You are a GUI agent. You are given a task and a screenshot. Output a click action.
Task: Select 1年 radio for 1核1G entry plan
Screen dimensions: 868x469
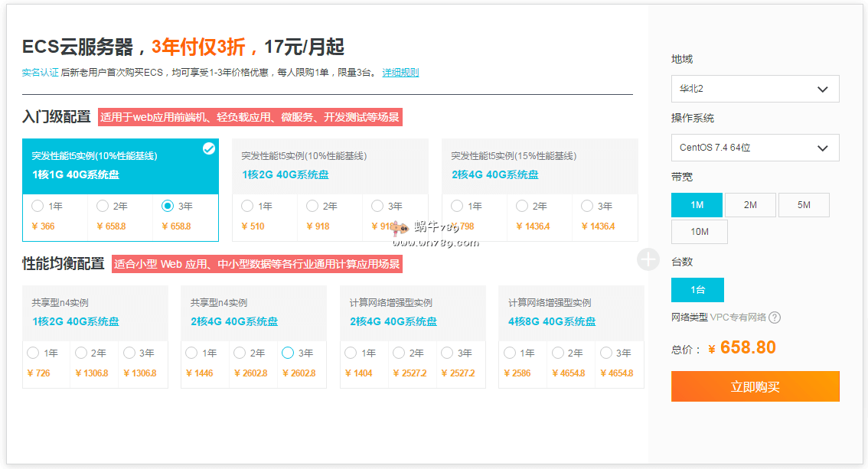click(38, 206)
